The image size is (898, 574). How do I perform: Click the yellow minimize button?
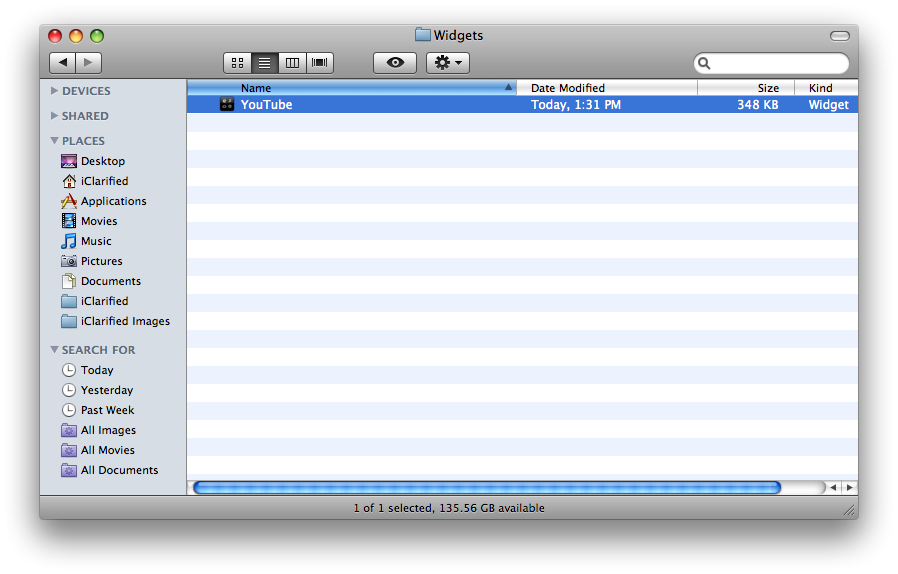76,36
